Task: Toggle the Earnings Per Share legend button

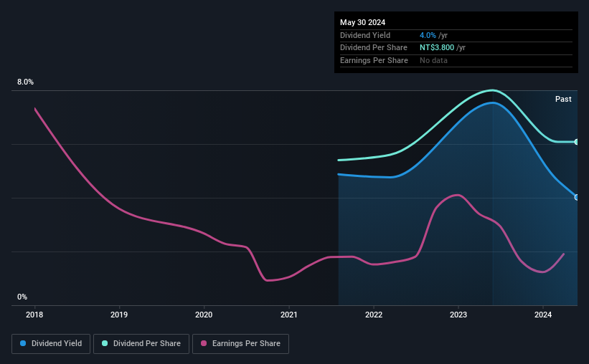Action: [x=240, y=344]
